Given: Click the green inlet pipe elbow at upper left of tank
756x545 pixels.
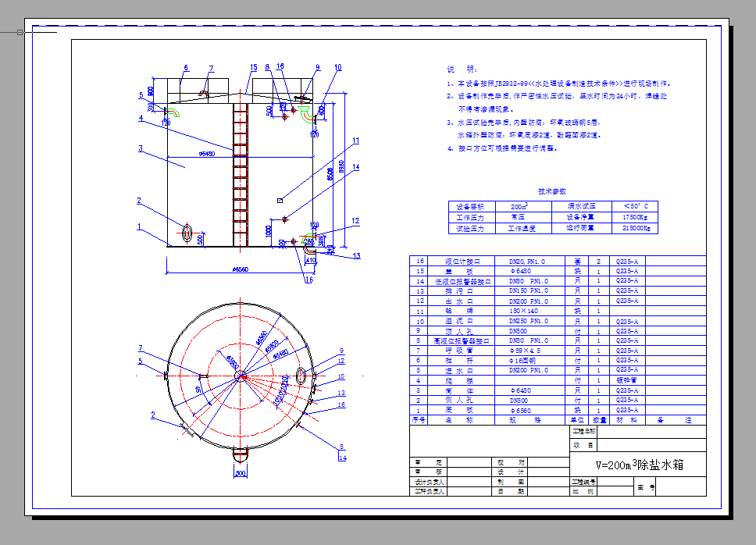Looking at the screenshot, I should (175, 112).
